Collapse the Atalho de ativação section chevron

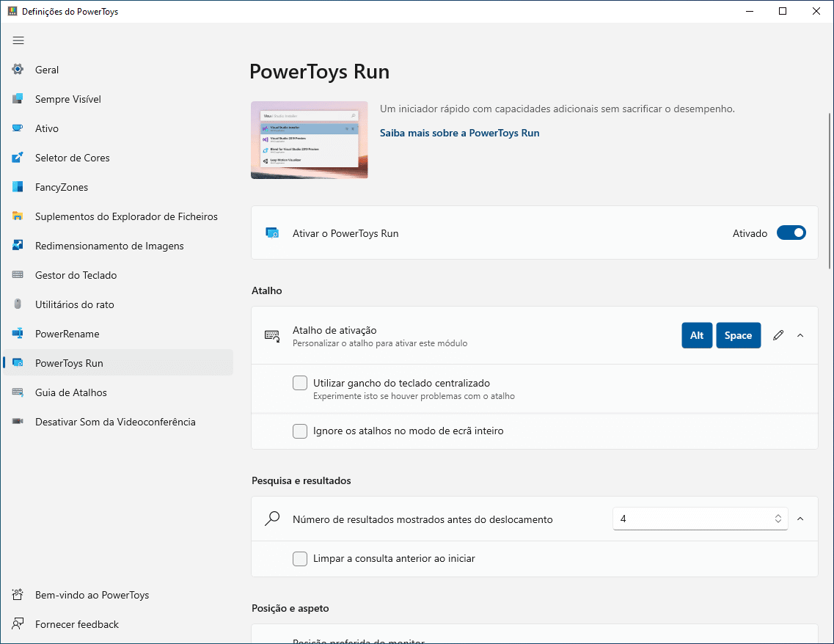pyautogui.click(x=800, y=335)
